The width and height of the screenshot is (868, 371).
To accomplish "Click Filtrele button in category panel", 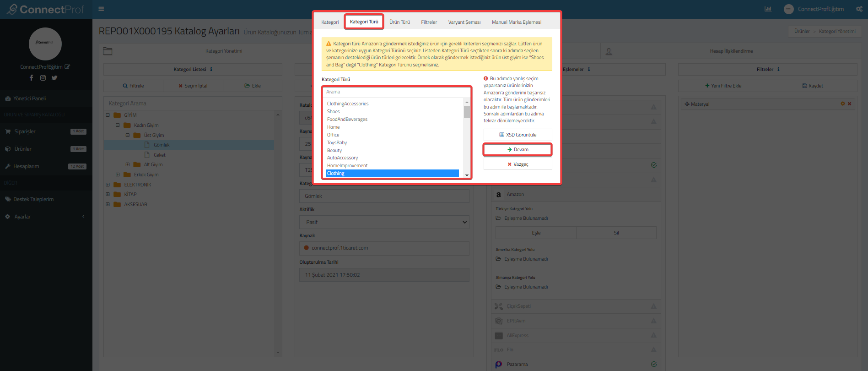I will [x=133, y=86].
